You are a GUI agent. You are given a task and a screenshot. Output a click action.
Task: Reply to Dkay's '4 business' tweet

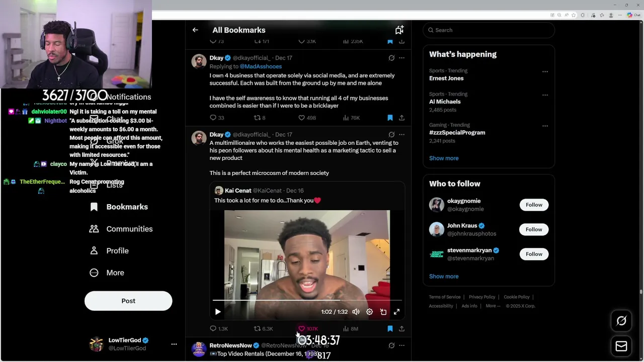point(217,118)
